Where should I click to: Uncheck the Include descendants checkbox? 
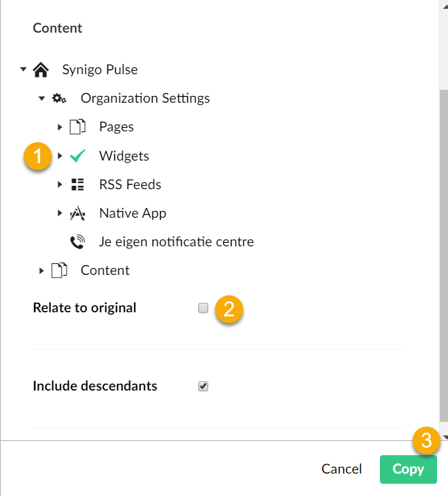tap(203, 386)
